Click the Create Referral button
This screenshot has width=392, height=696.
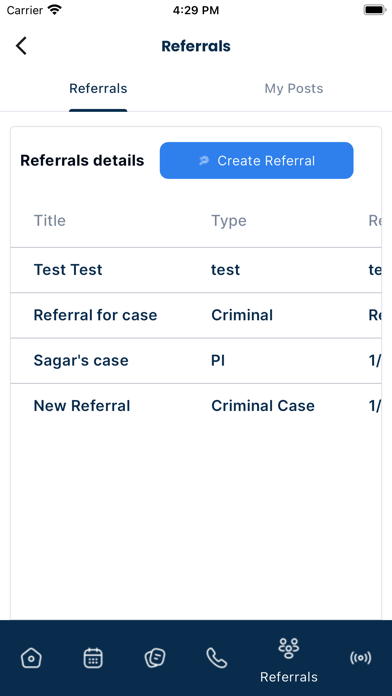point(257,161)
